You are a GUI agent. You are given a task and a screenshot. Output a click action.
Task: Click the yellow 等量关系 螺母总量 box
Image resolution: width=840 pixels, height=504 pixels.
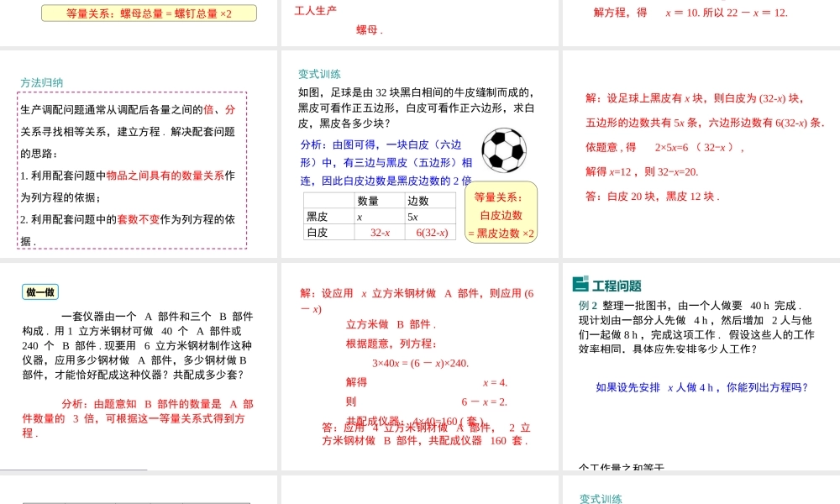tap(149, 13)
